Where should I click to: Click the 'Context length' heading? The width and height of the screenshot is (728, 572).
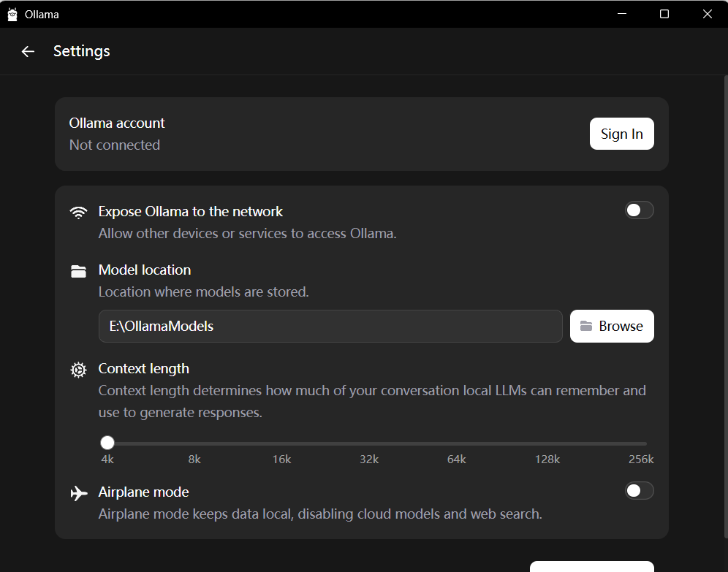[143, 369]
